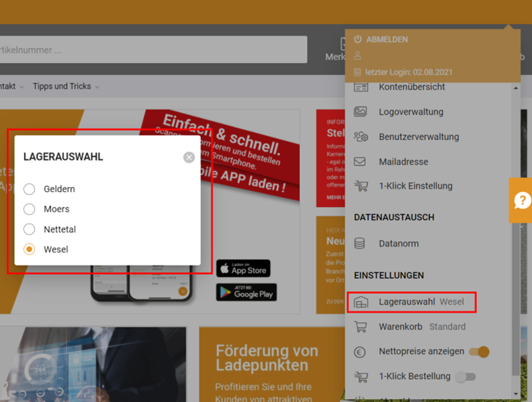Choose Moers as the warehouse
Viewport: 532px width, 402px height.
tap(29, 209)
